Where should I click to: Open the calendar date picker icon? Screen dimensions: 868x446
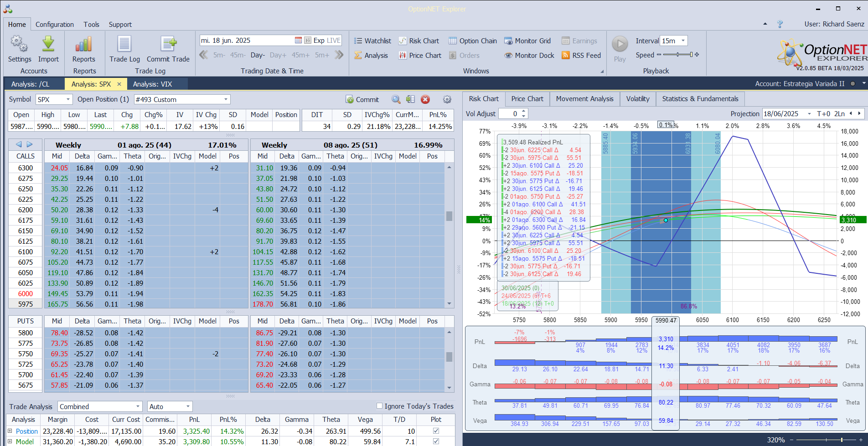[298, 41]
